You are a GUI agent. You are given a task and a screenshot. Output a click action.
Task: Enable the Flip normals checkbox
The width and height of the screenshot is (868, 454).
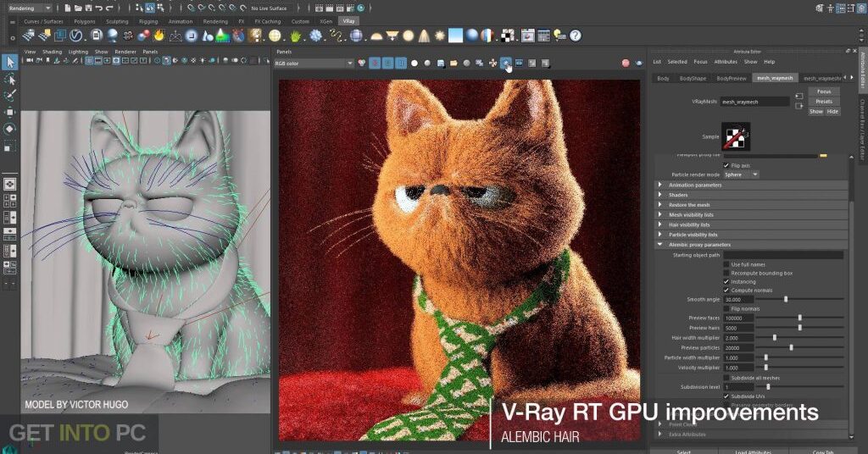tap(726, 308)
